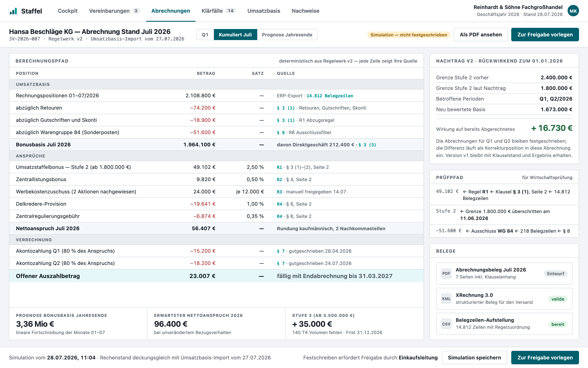This screenshot has height=368, width=588.
Task: Click bottom Zur Freigabe vorlegen button
Action: click(545, 357)
